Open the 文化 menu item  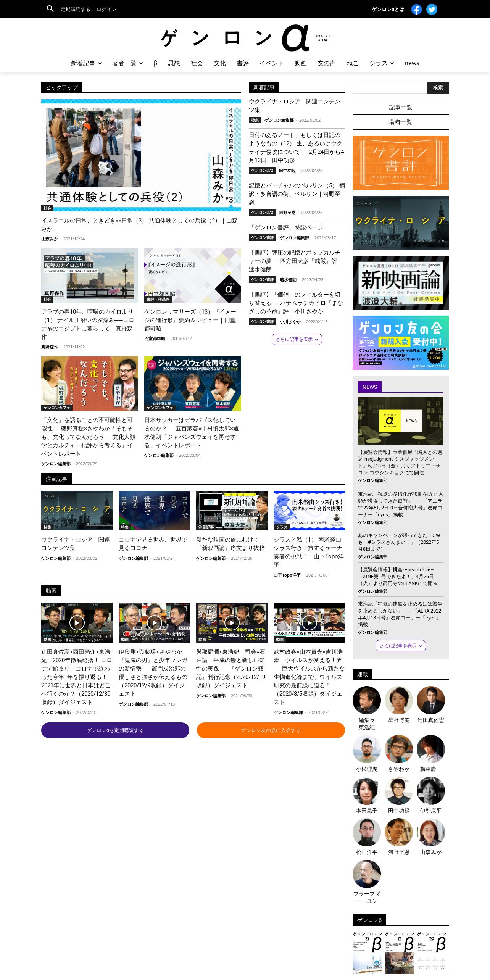point(220,63)
